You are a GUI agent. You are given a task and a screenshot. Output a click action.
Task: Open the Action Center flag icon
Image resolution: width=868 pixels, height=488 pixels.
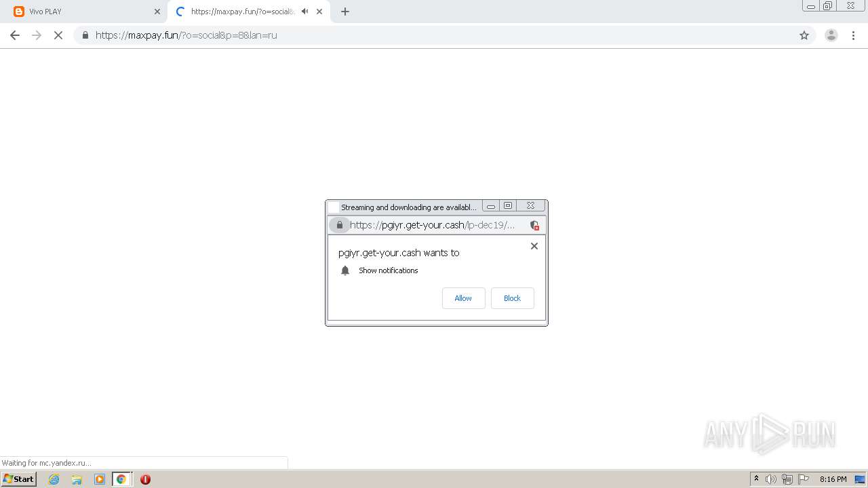[804, 479]
